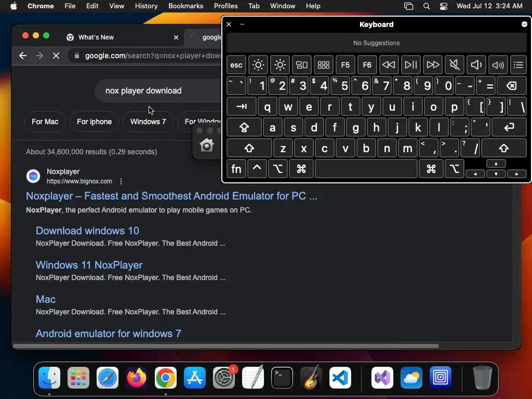Open the Tab menu

(254, 6)
